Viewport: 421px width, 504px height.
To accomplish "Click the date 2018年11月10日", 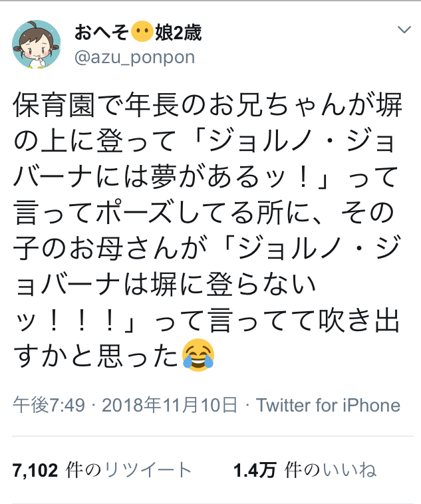I will (170, 405).
